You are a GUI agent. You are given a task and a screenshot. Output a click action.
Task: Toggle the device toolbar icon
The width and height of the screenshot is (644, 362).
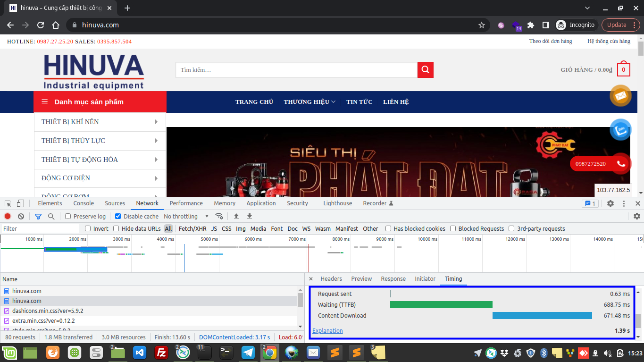pos(20,203)
